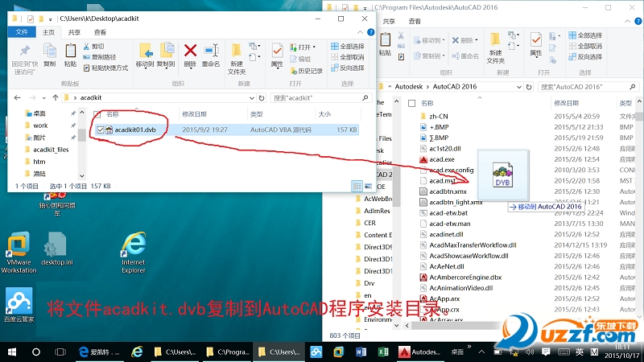Switch to details view in acadkit window
644x362 pixels.
tap(357, 187)
